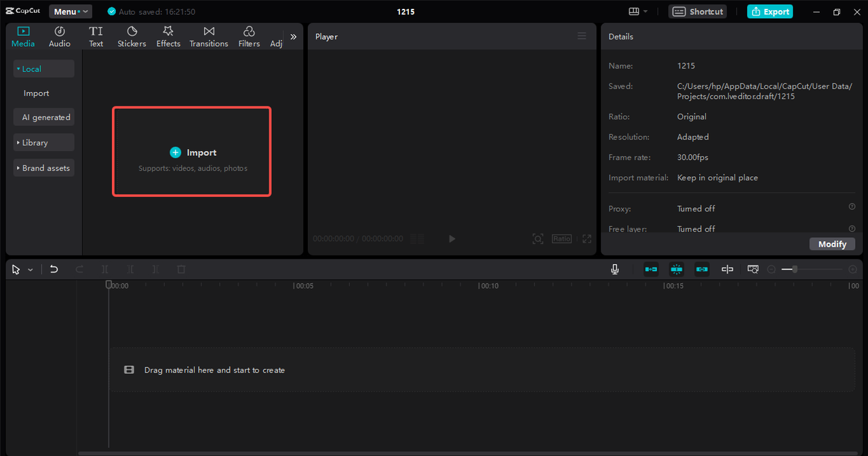Click the Modify button in Details
This screenshot has height=456, width=868.
click(x=832, y=244)
